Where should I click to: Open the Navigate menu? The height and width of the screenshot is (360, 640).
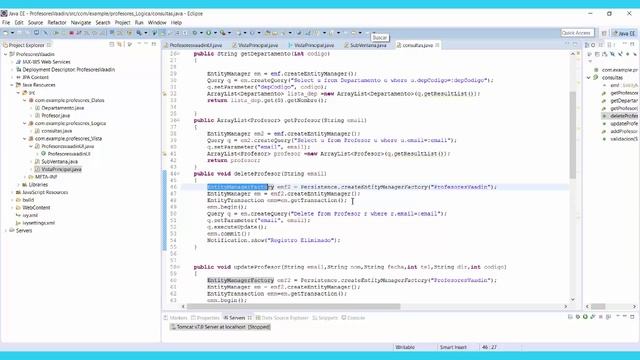[81, 22]
